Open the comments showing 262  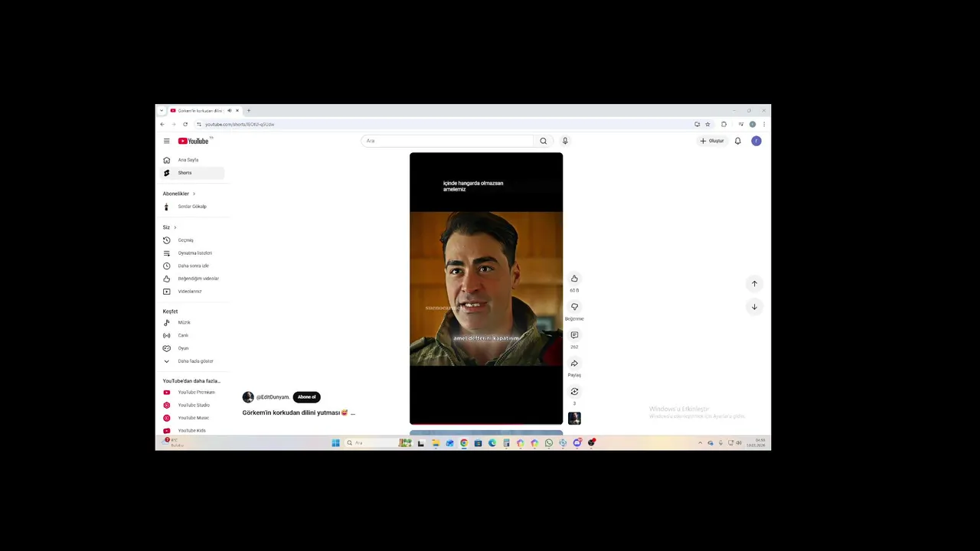point(574,335)
